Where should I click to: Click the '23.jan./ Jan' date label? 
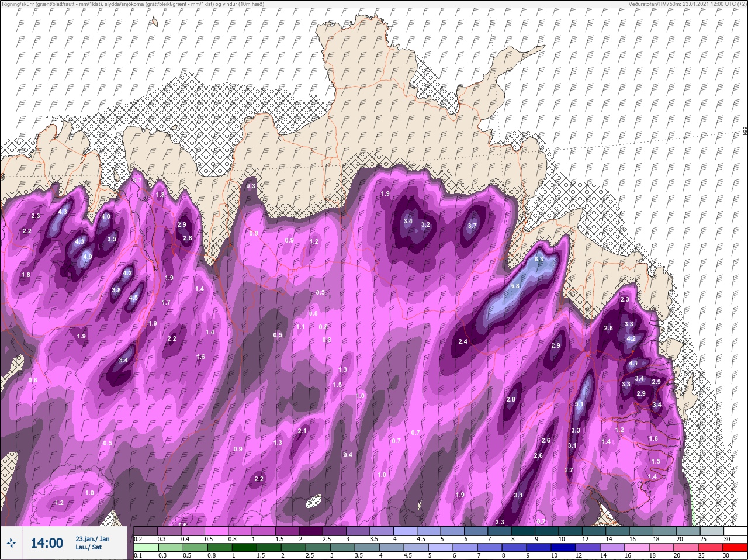92,538
